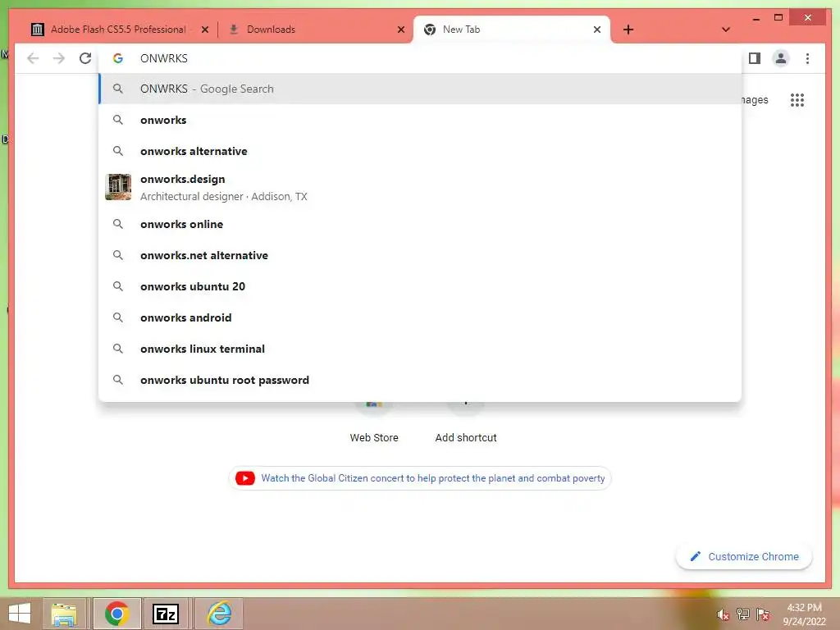Open the side panel icon

[x=755, y=58]
